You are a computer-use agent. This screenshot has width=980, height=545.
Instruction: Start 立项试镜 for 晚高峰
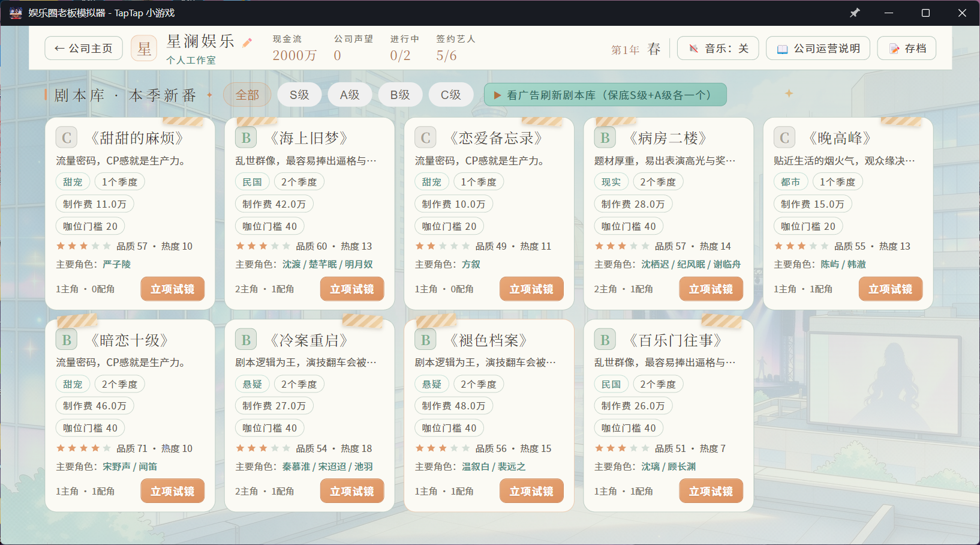891,289
